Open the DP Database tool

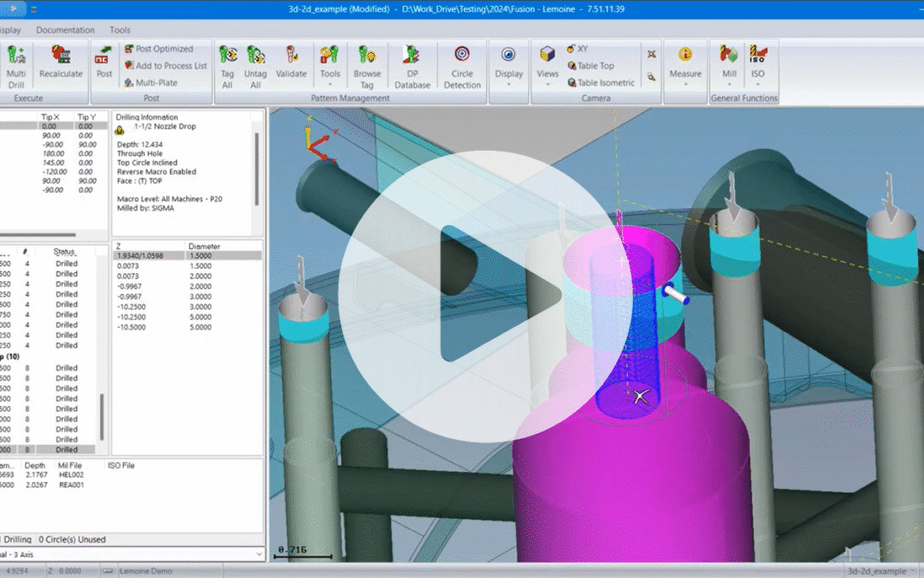point(412,66)
